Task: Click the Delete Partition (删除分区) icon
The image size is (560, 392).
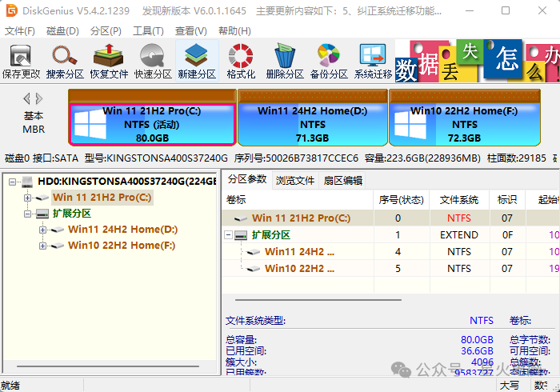Action: tap(285, 61)
